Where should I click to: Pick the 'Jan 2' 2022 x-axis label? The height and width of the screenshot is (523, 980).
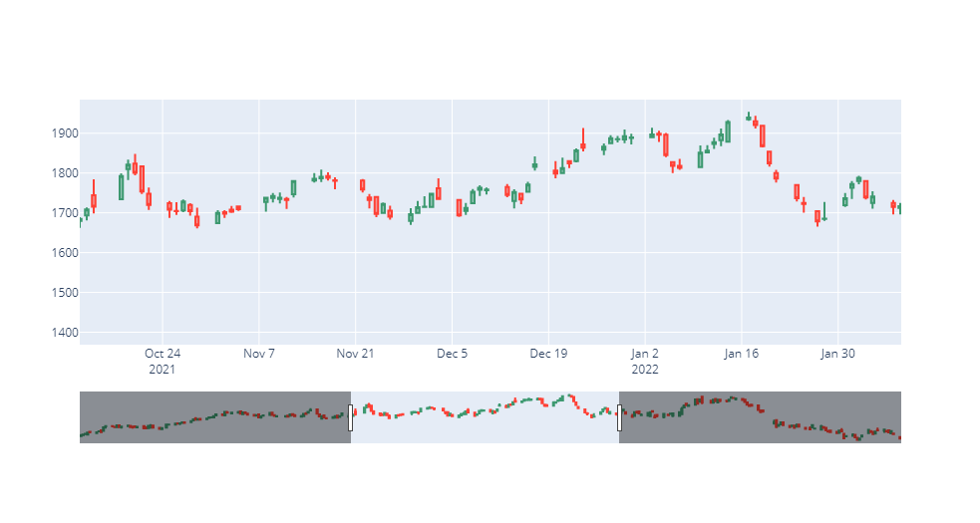pos(645,354)
